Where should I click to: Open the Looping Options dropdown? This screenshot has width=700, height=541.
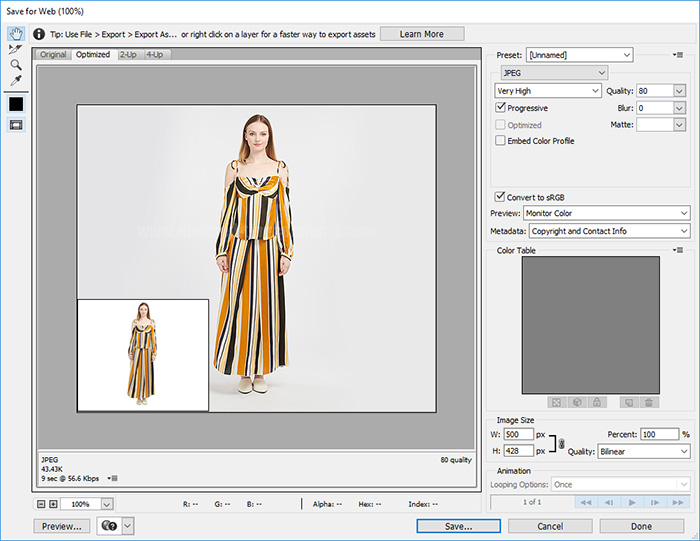621,484
